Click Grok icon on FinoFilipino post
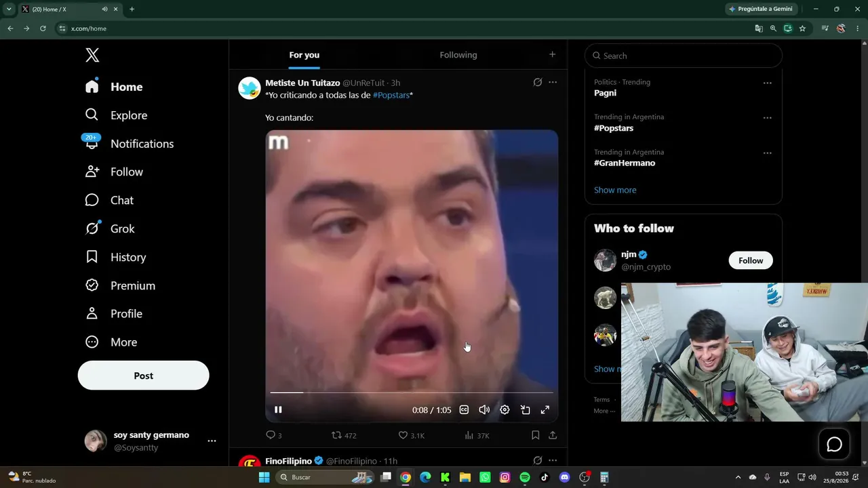Screen dimensions: 868x488 point(538,461)
